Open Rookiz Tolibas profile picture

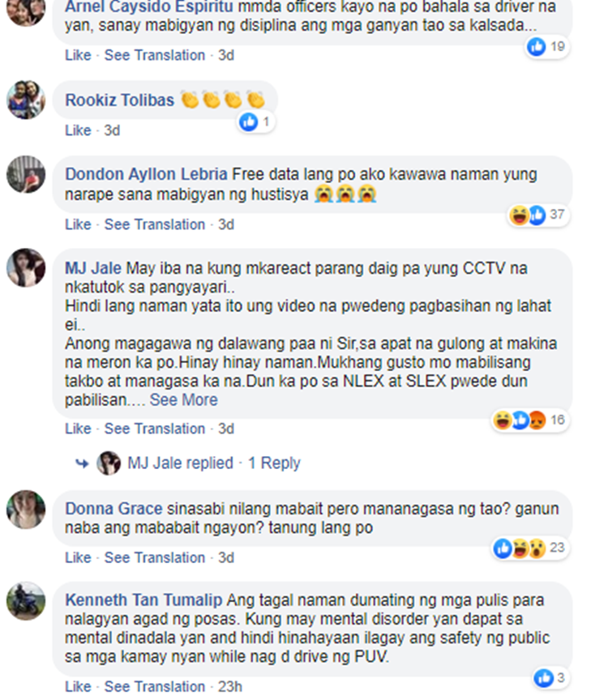pos(26,100)
